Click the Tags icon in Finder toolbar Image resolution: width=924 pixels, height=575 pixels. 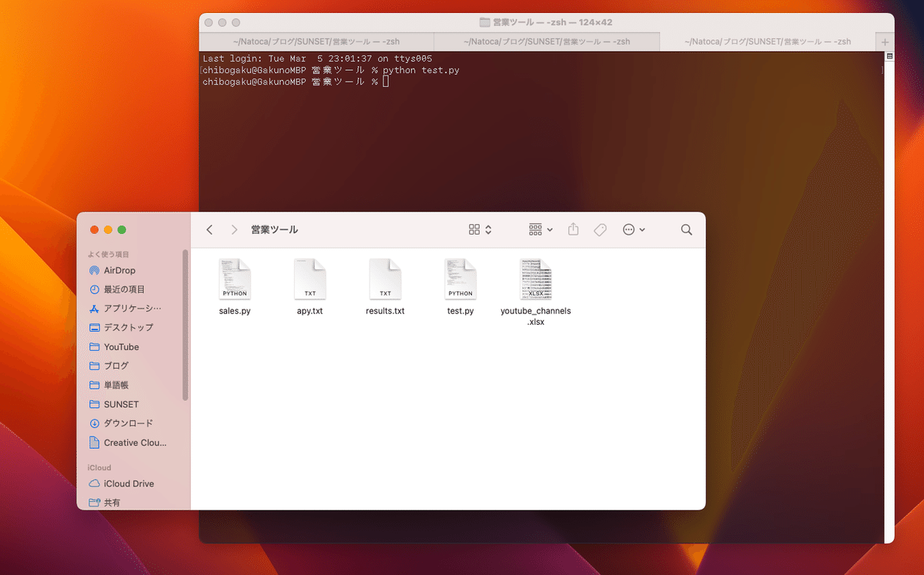point(601,229)
